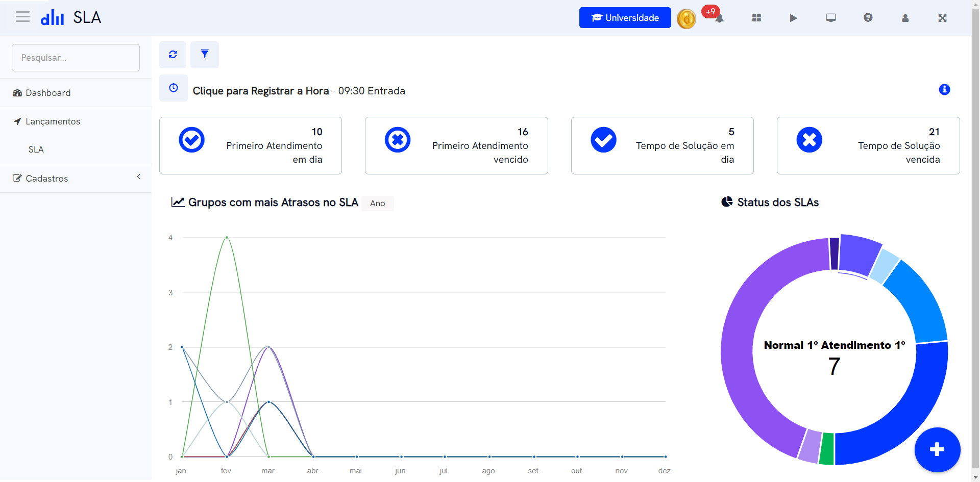This screenshot has width=980, height=482.
Task: Click X icon on Primeiro Atendimento vencido
Action: (398, 140)
